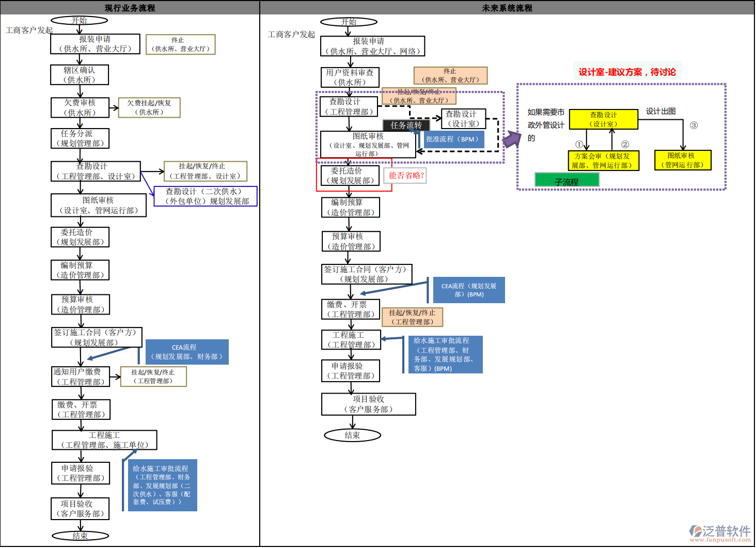756x548 pixels.
Task: Click the black 任务流转 label
Action: 406,125
